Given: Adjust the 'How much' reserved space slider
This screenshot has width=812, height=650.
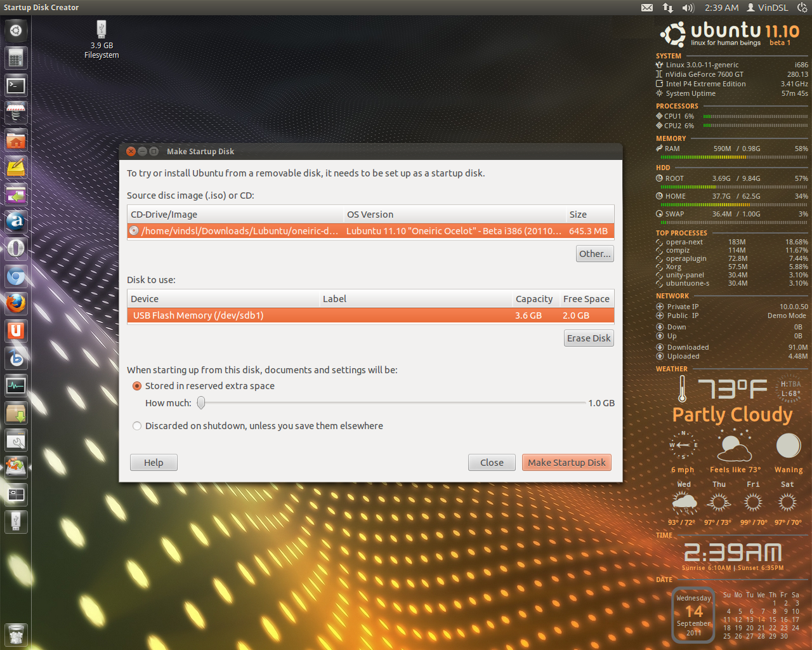Looking at the screenshot, I should click(201, 402).
